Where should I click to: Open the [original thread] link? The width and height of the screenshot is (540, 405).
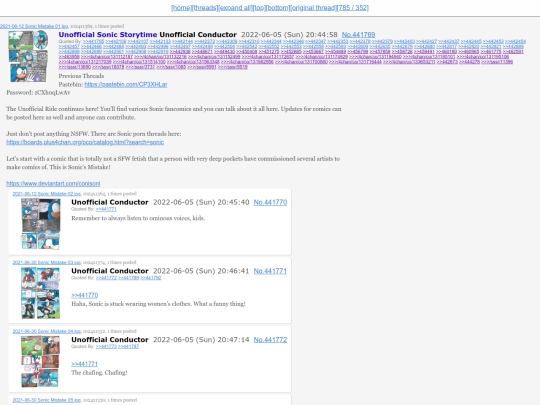313,8
